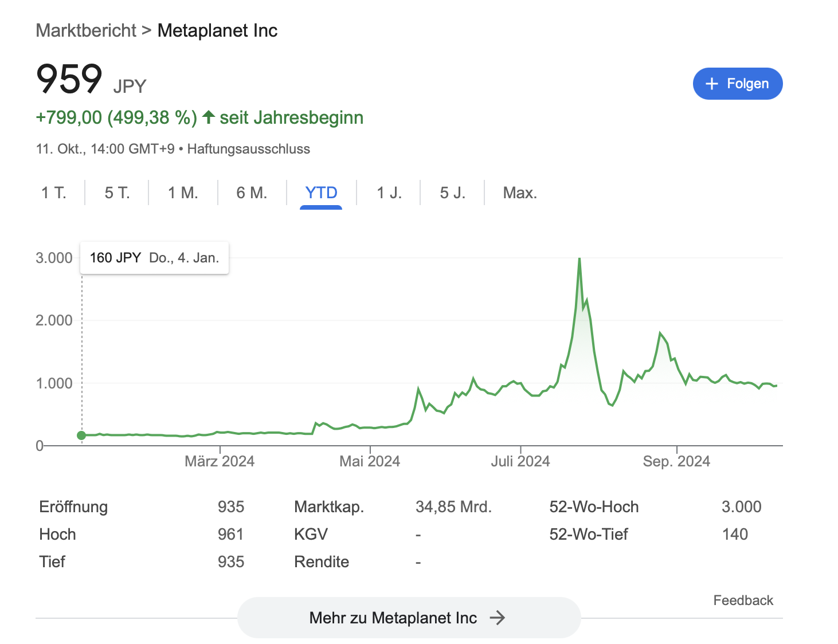Click the 2.000 y-axis label

pyautogui.click(x=54, y=320)
